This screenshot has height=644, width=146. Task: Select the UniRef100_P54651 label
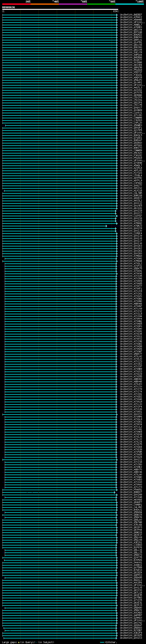pos(131,490)
